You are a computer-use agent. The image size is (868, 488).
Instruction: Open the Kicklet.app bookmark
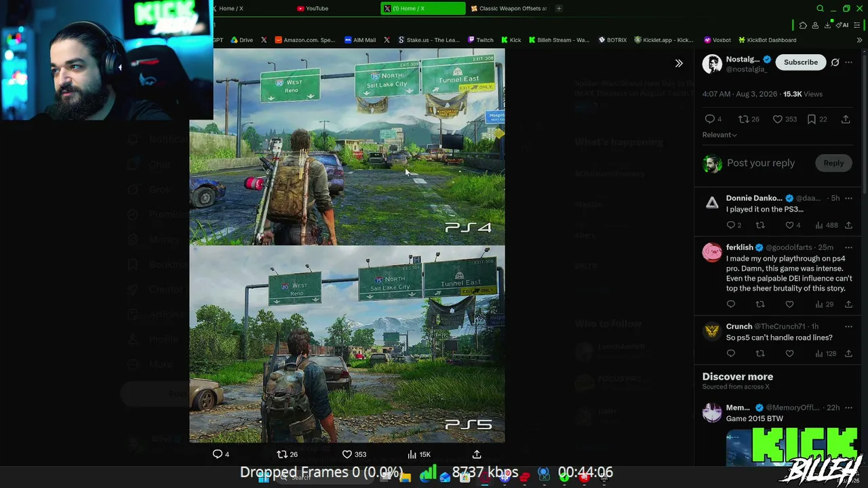coord(664,40)
